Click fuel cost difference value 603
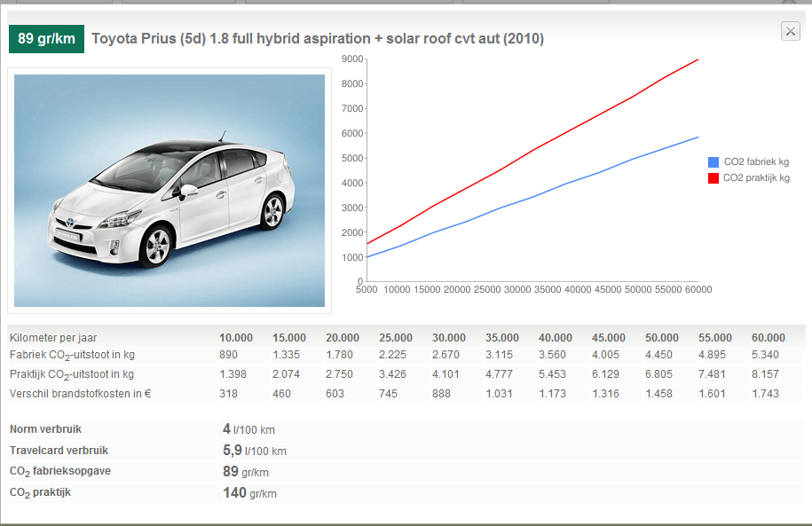 coord(335,394)
